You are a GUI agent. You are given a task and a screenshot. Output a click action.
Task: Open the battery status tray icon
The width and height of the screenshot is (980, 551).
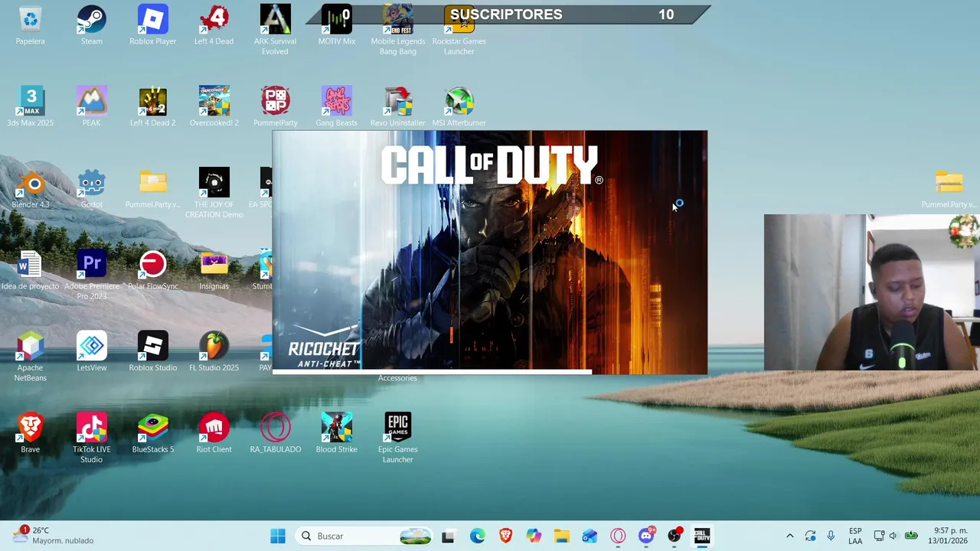click(x=911, y=536)
